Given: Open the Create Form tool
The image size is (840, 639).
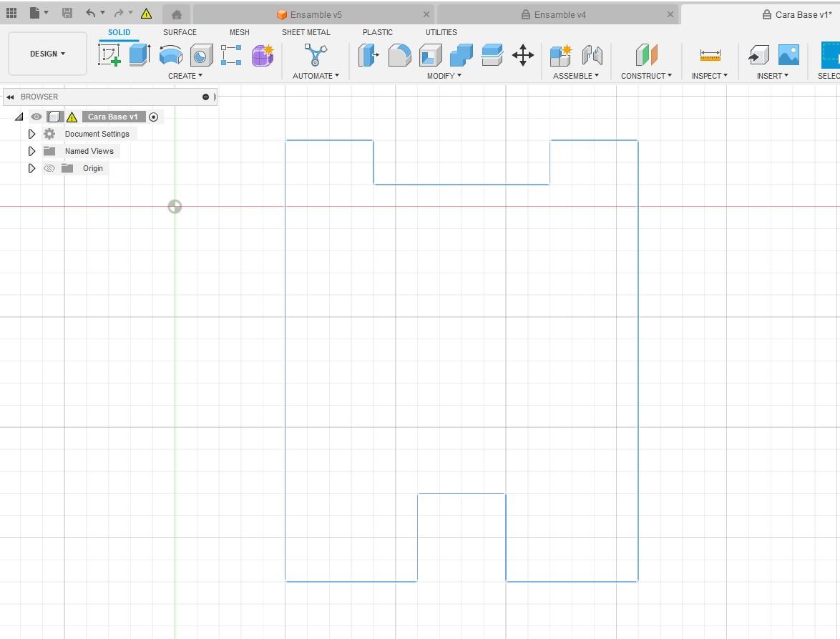Looking at the screenshot, I should [263, 55].
